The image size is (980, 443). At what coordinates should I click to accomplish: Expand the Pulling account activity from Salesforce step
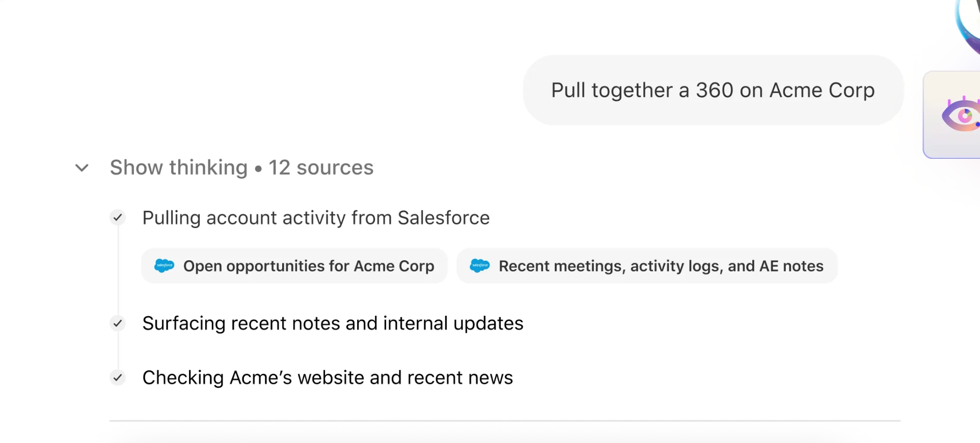pos(316,218)
